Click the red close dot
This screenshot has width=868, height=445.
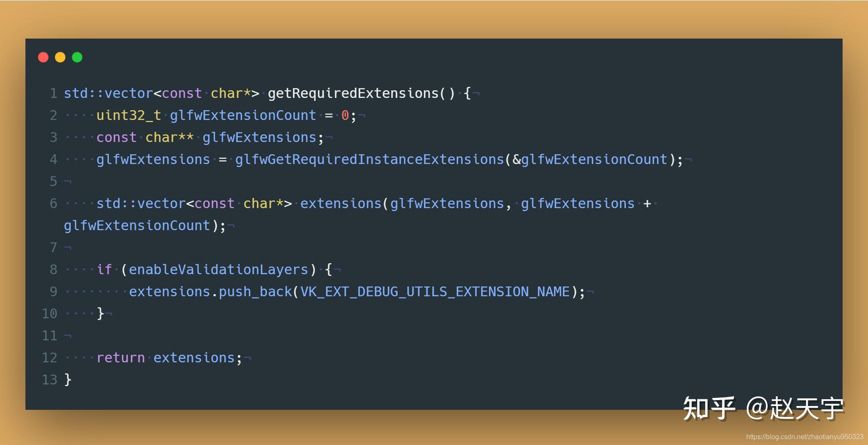click(43, 57)
